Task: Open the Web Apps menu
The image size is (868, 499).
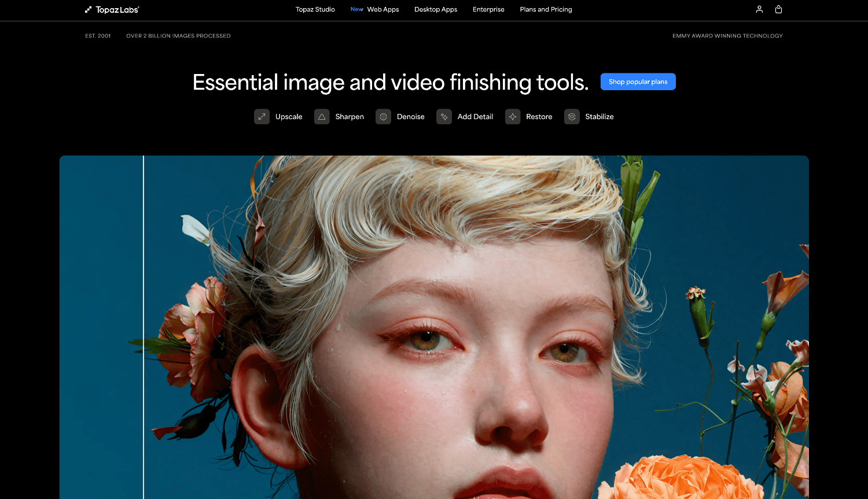Action: (x=383, y=9)
